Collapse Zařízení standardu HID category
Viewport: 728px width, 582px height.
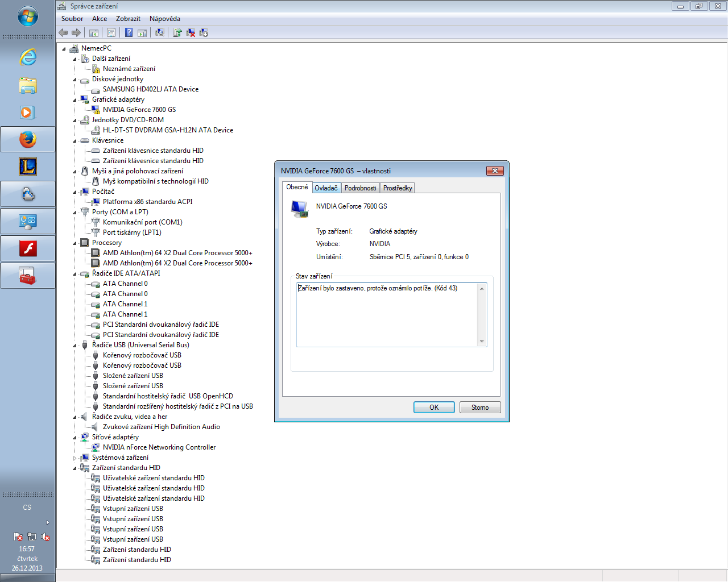(75, 468)
